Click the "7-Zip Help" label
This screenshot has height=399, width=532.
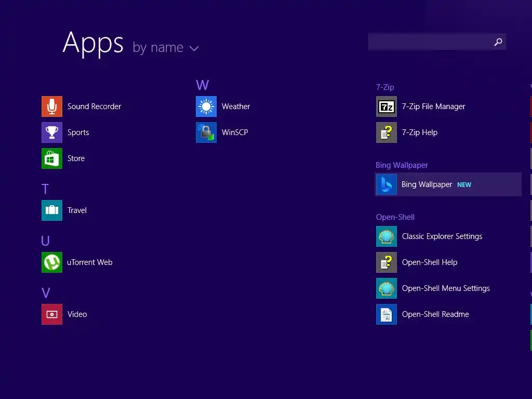(x=420, y=132)
